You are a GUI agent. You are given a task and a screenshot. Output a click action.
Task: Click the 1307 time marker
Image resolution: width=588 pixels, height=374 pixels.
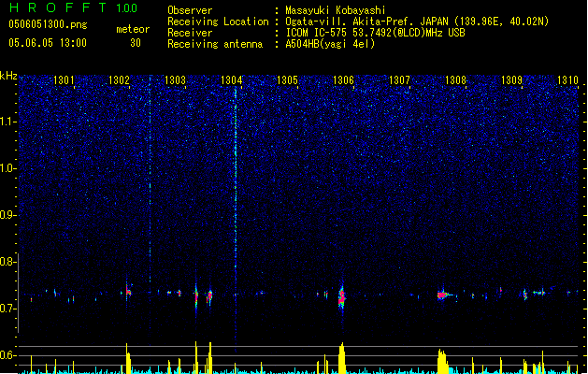pyautogui.click(x=399, y=79)
